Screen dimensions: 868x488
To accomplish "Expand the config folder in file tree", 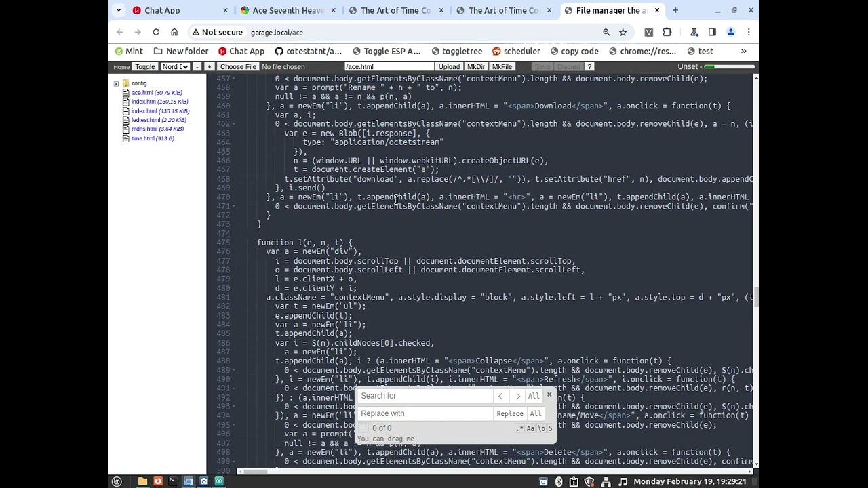I will coord(116,83).
